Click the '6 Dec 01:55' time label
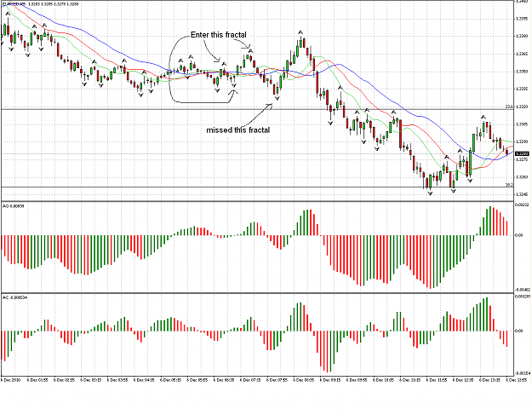This screenshot has width=532, height=415. click(x=37, y=380)
